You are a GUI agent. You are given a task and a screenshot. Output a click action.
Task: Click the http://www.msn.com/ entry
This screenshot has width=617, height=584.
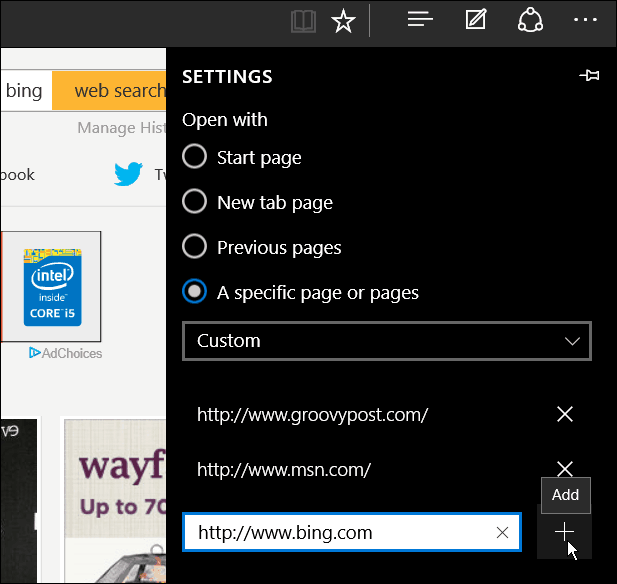pyautogui.click(x=284, y=469)
